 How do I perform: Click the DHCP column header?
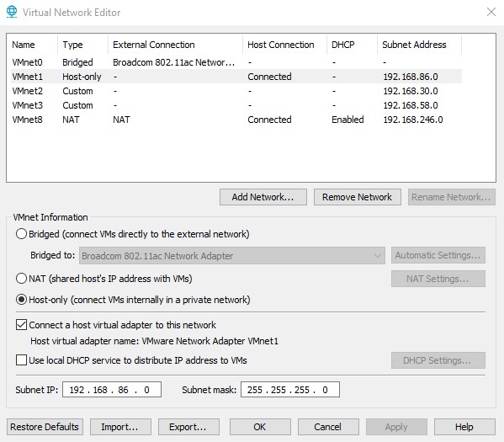point(352,45)
